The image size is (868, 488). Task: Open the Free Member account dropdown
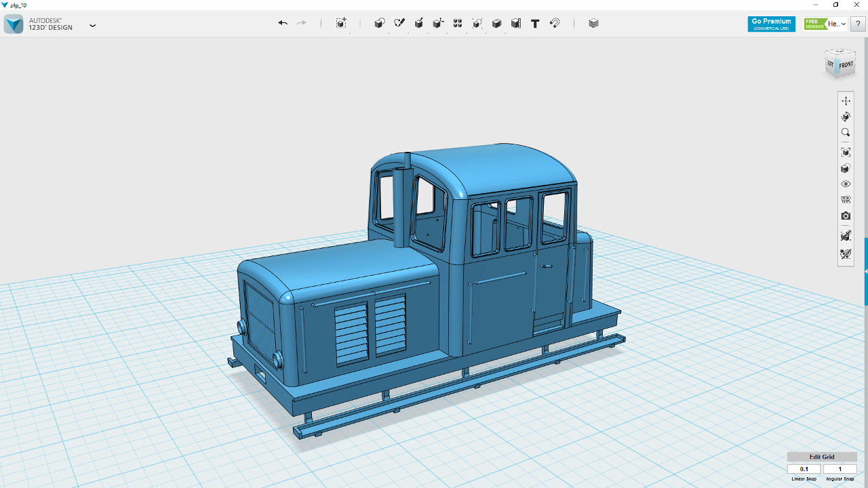[x=825, y=24]
